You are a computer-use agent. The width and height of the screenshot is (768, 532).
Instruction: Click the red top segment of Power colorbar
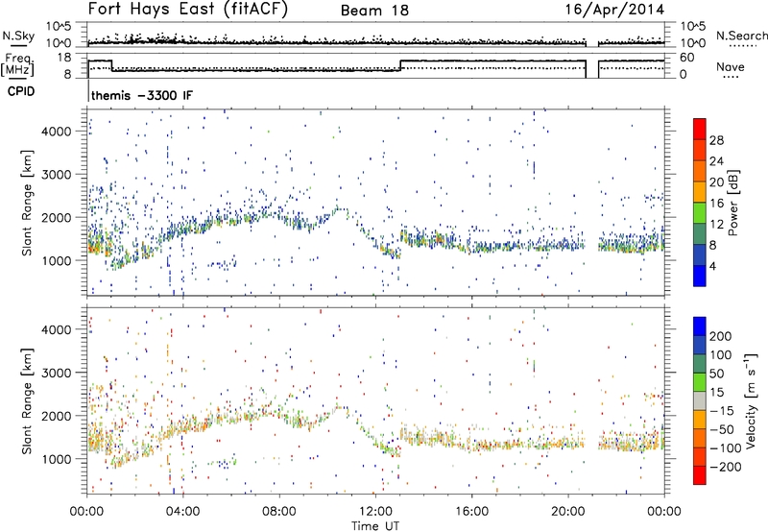[x=700, y=129]
